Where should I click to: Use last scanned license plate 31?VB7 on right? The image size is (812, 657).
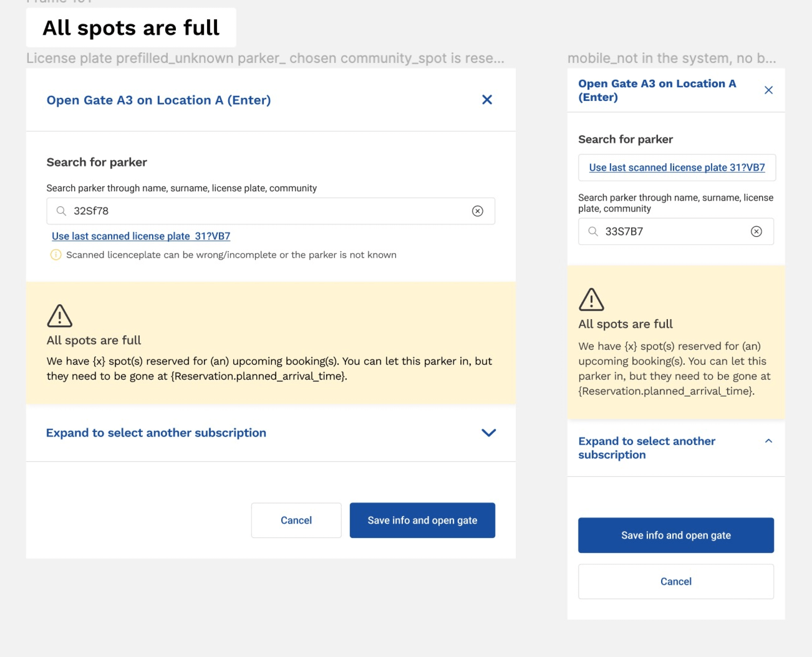677,167
